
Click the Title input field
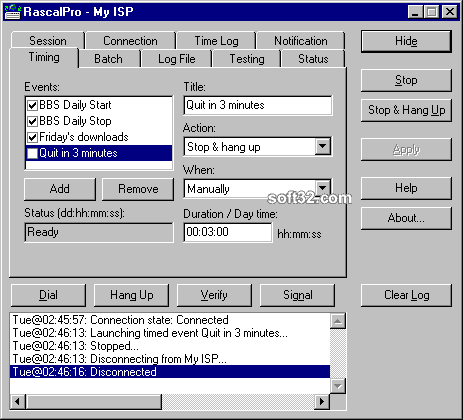tap(258, 105)
